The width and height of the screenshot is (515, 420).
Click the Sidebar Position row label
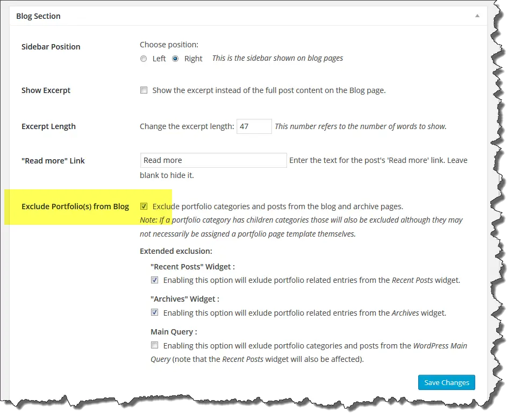pyautogui.click(x=51, y=47)
